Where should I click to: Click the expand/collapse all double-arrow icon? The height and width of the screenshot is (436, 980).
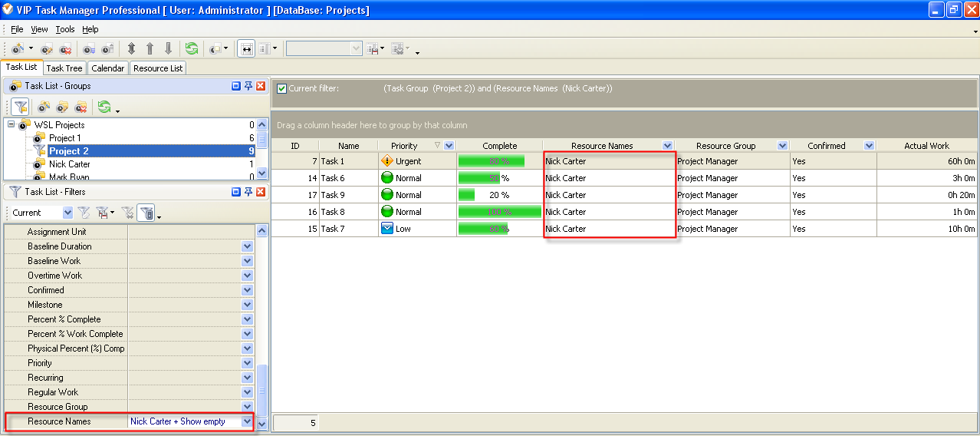pos(131,48)
